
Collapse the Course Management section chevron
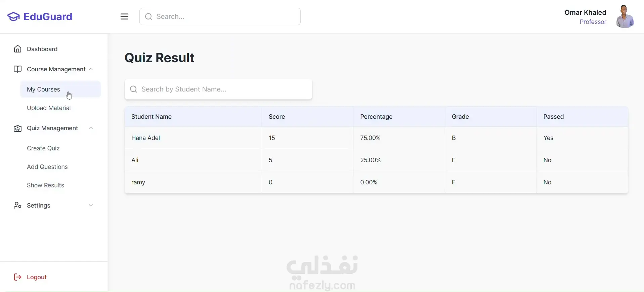point(91,69)
